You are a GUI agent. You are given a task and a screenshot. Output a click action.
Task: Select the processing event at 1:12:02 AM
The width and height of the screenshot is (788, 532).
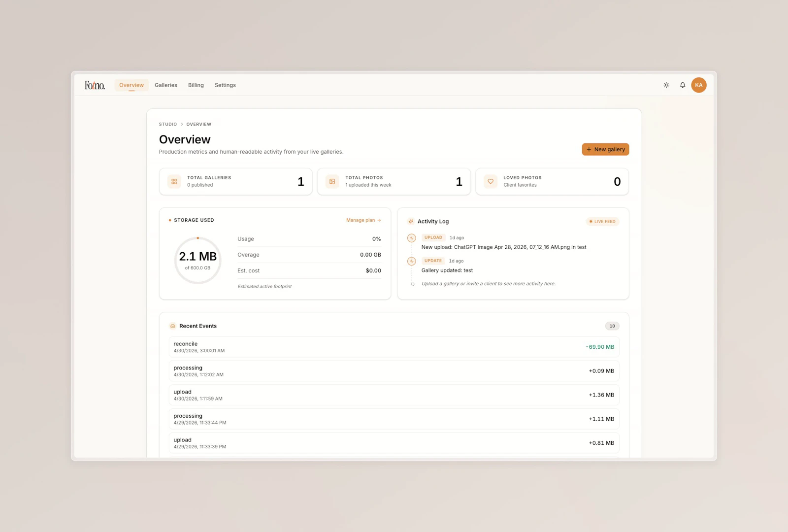(394, 371)
